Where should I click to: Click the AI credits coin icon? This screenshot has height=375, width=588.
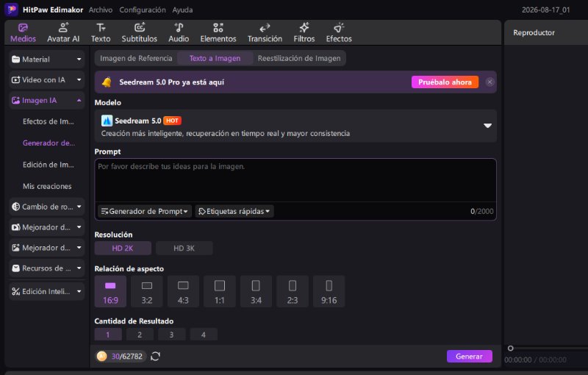point(101,356)
